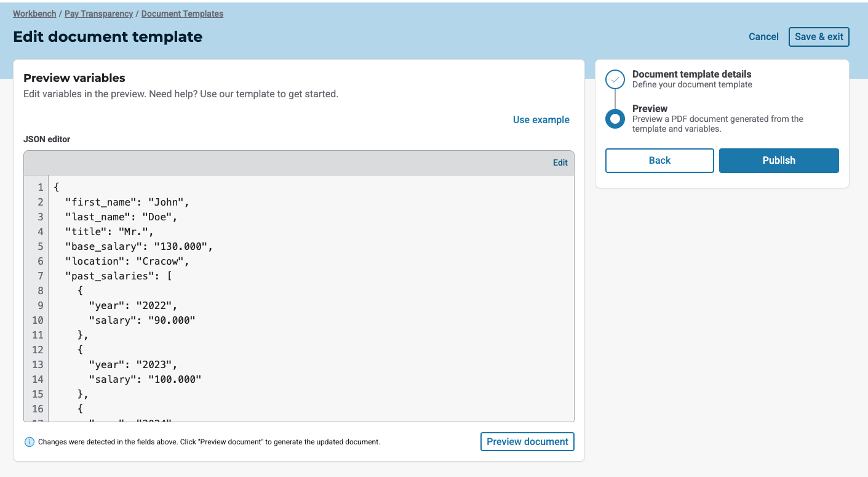Click the active Preview step circle icon
The width and height of the screenshot is (868, 477).
615,118
